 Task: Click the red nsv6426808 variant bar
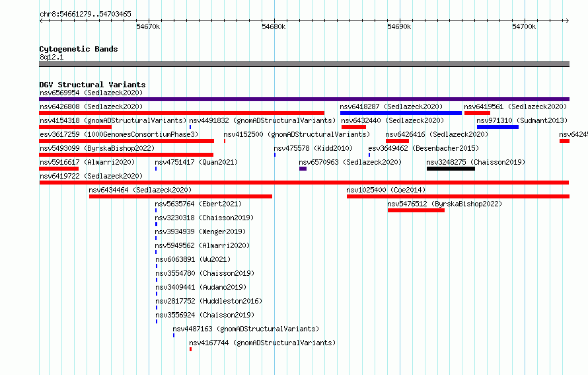[x=182, y=113]
